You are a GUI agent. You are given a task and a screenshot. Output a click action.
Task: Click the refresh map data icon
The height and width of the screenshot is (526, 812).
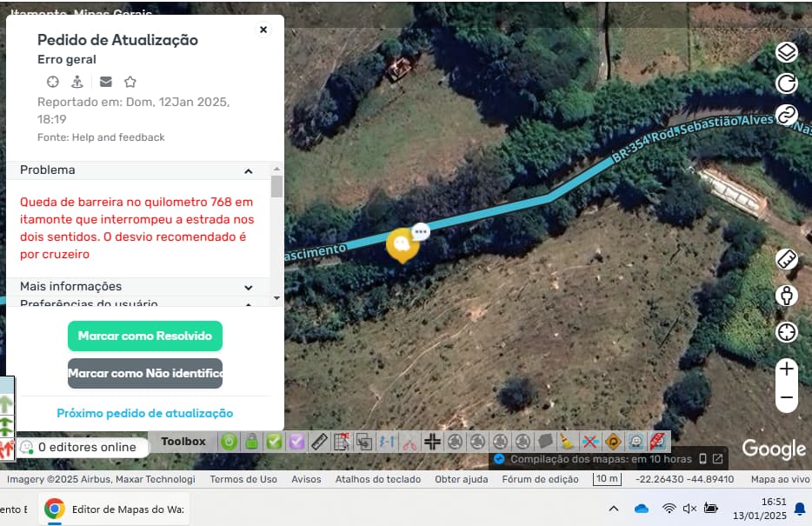[786, 83]
